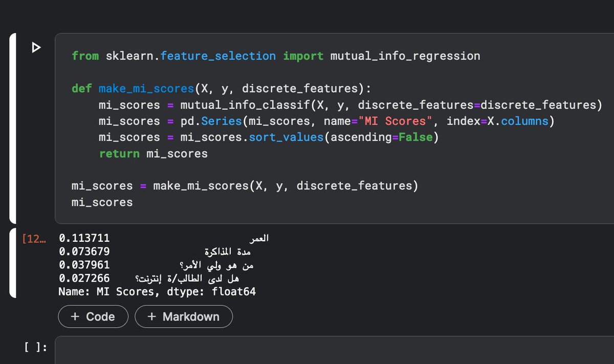Click the empty [ ]: cell prompt
This screenshot has height=364, width=614.
coord(36,348)
